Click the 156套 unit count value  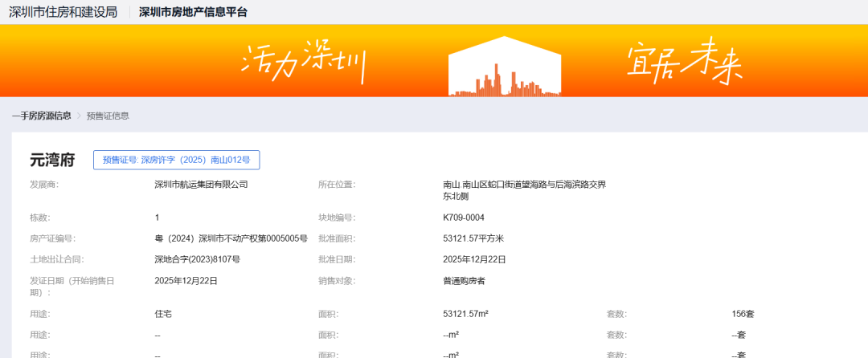pos(743,314)
